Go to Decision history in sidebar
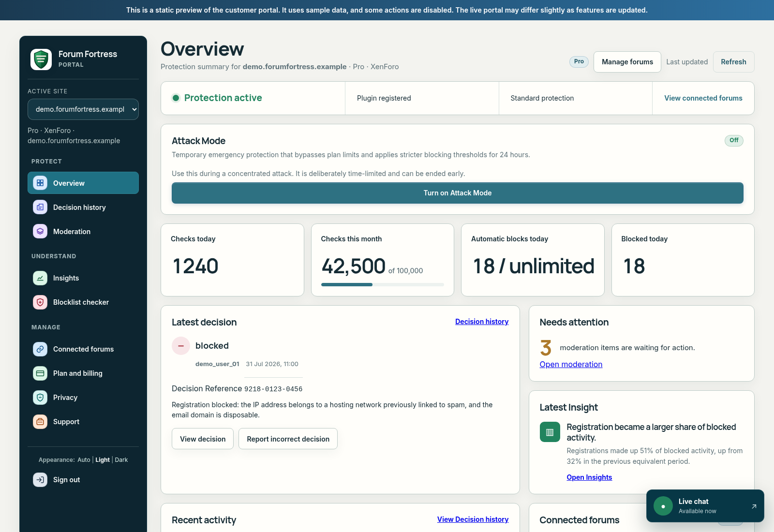 pyautogui.click(x=83, y=207)
